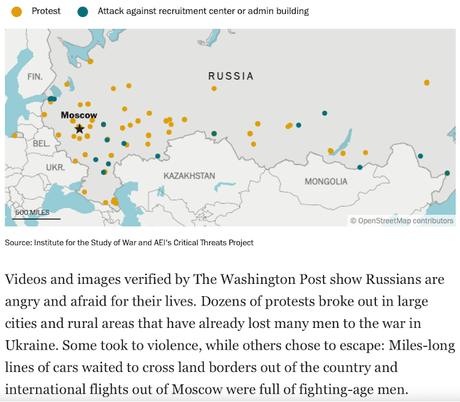460x402 pixels.
Task: Click the bold "Moscow" map label
Action: click(79, 115)
